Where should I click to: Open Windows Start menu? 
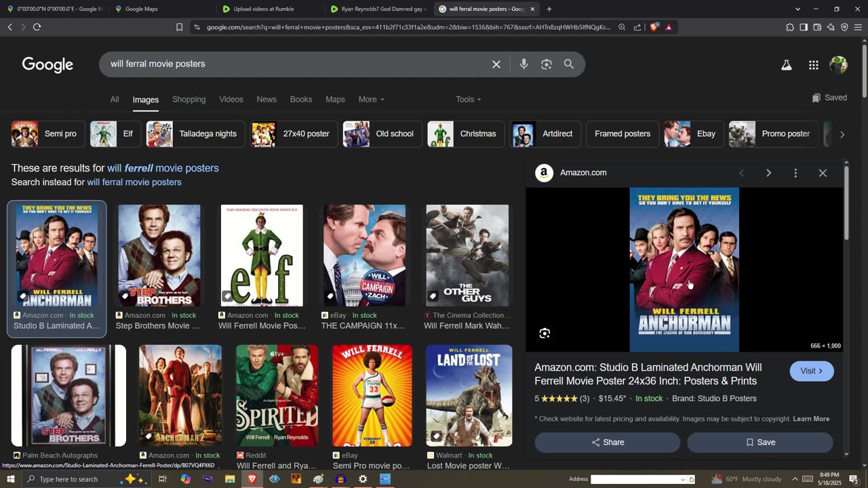pos(11,479)
